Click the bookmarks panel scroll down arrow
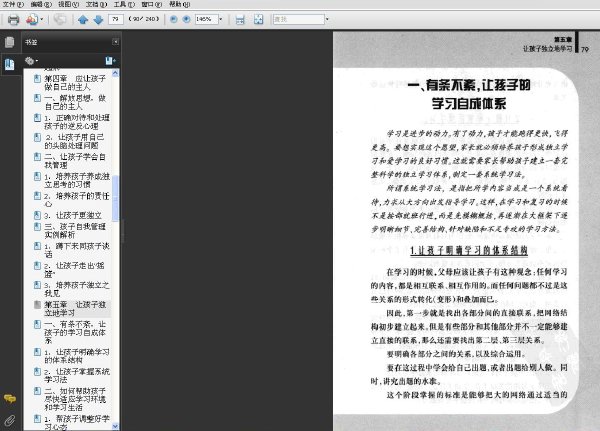The image size is (600, 431). click(116, 426)
